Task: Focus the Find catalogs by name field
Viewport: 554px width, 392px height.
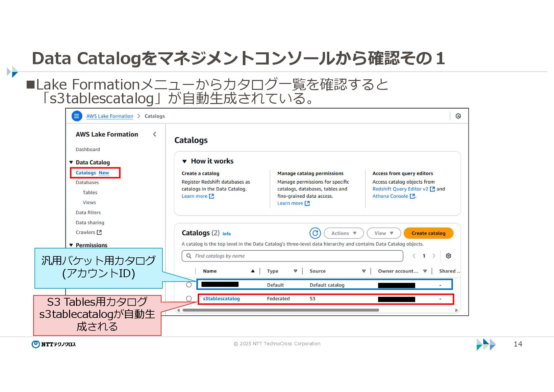Action: tap(292, 256)
